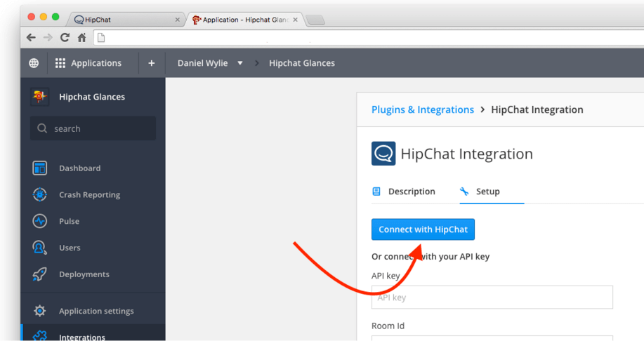Click the breadcrumb chevron before Hipchat Glances
Screen dimensions: 644x341
coord(257,63)
